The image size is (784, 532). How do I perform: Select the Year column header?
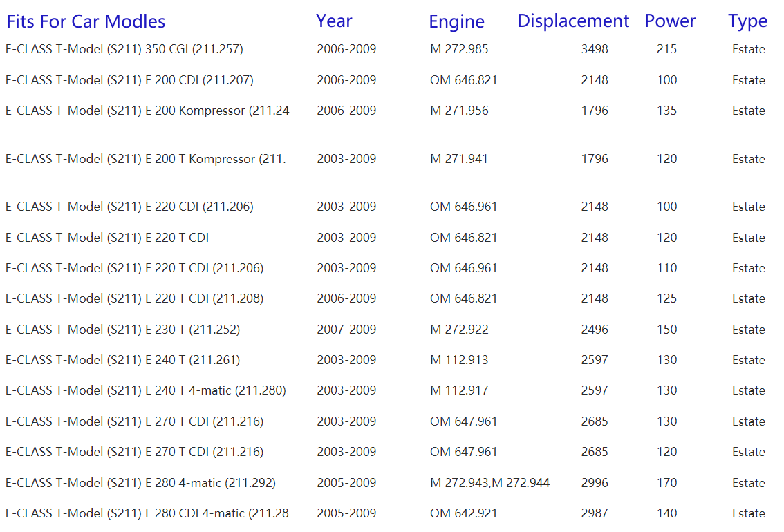click(334, 21)
